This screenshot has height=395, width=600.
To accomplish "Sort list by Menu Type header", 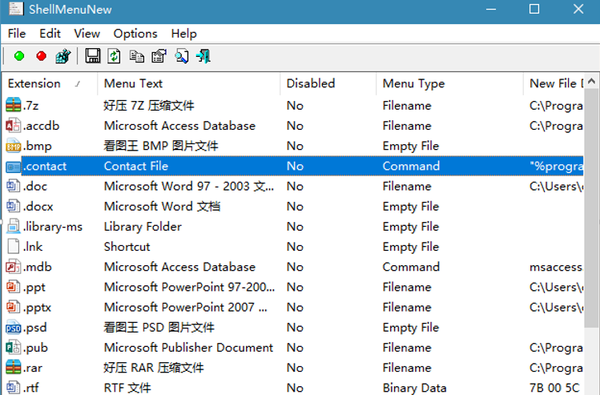I will 450,83.
